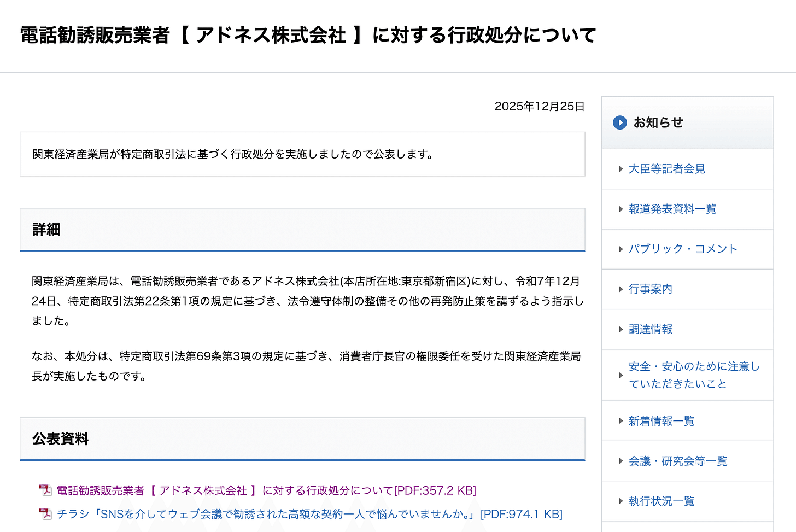
Task: Click the PDF icon for 電話勧誘販売業者 document
Action: click(x=45, y=490)
